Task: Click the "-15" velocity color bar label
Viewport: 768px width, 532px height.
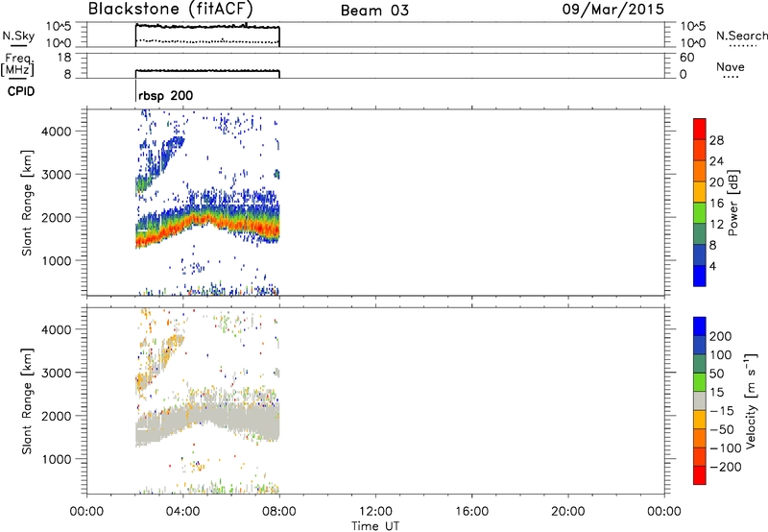Action: tap(722, 411)
